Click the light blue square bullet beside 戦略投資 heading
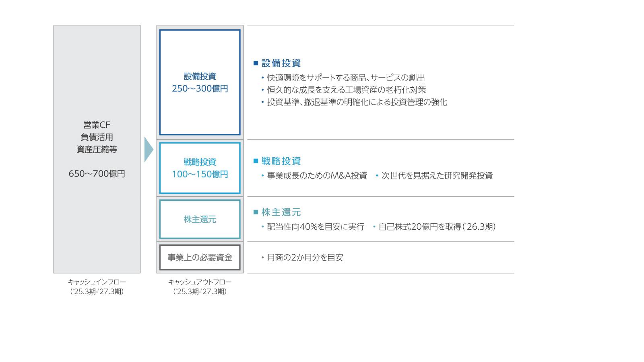Viewport: 644px width, 362px height. [256, 161]
